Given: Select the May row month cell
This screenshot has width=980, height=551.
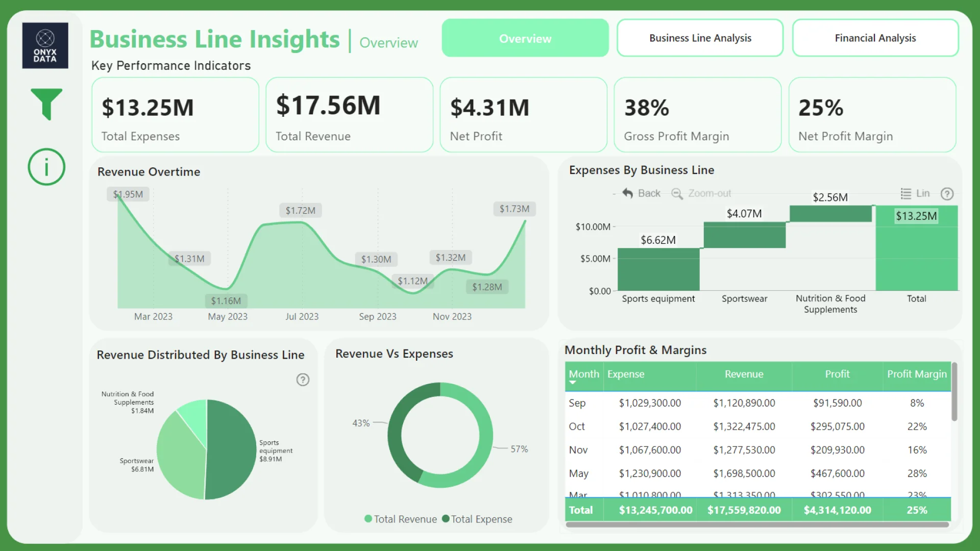Looking at the screenshot, I should 579,473.
